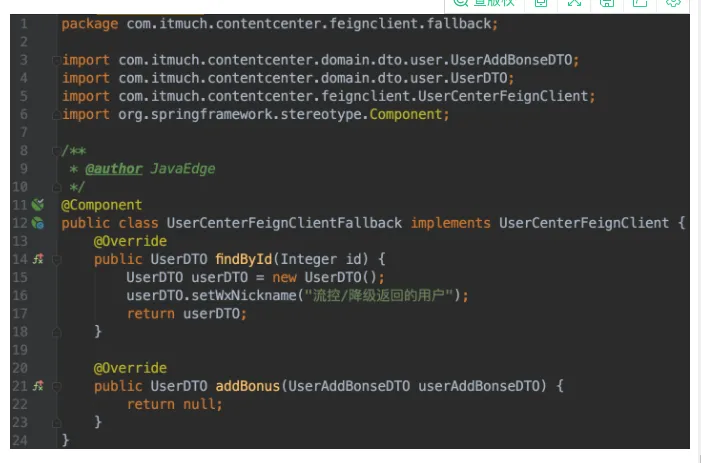Collapse the findById method fold on line 14
This screenshot has width=701, height=463.
(x=56, y=259)
